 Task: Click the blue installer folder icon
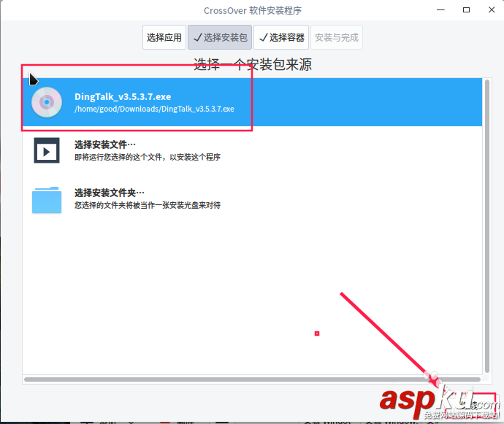click(47, 200)
